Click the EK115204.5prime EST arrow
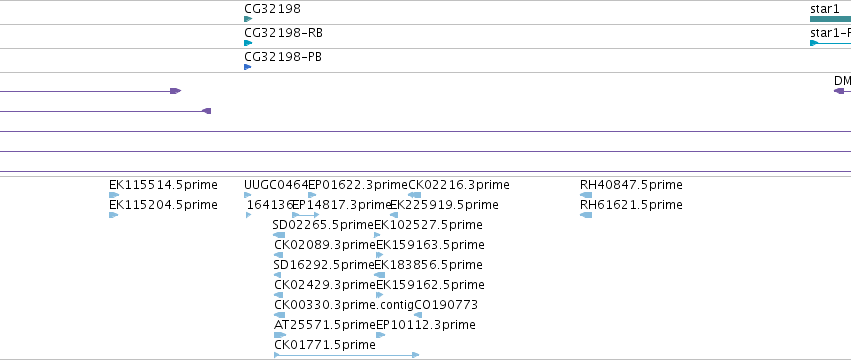Screen dimensions: 851x360 (114, 215)
